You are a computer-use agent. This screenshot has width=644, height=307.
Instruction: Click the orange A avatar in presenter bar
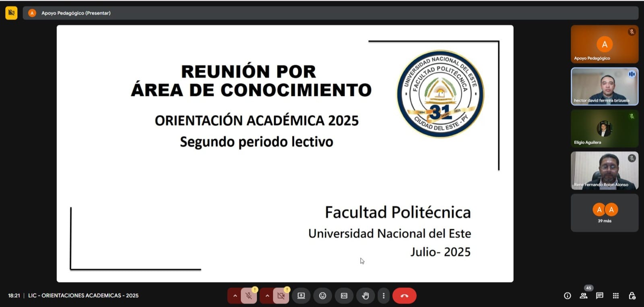point(32,13)
